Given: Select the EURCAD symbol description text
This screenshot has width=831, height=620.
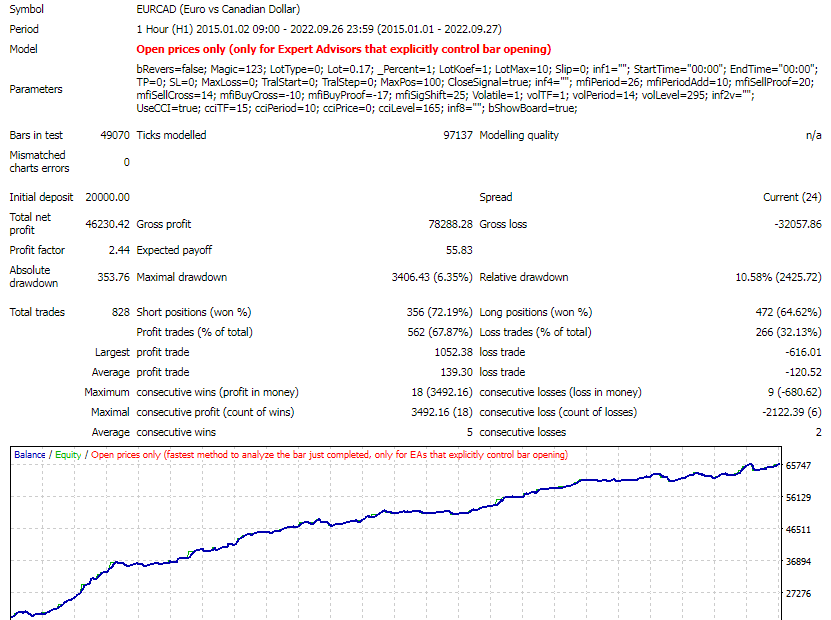Looking at the screenshot, I should (218, 9).
